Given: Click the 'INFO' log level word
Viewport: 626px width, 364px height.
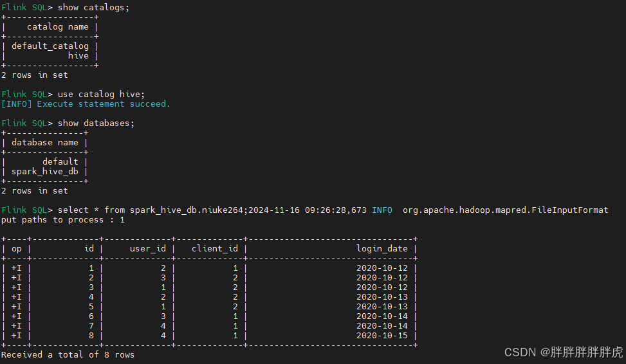Looking at the screenshot, I should coord(382,210).
